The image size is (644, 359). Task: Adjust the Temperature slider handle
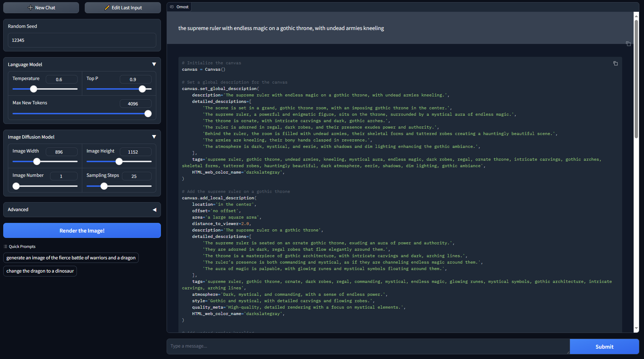tap(34, 89)
